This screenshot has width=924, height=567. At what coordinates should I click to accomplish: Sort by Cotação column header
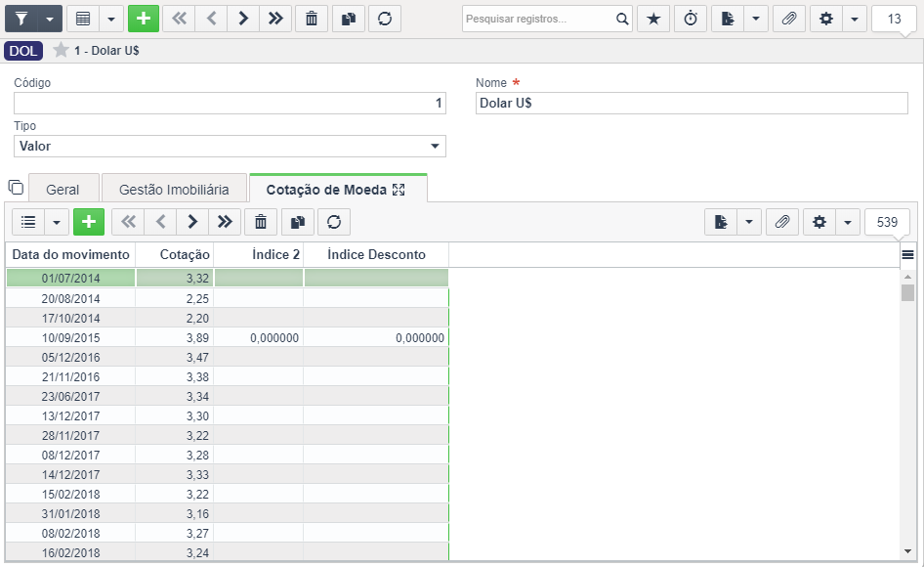tap(175, 255)
